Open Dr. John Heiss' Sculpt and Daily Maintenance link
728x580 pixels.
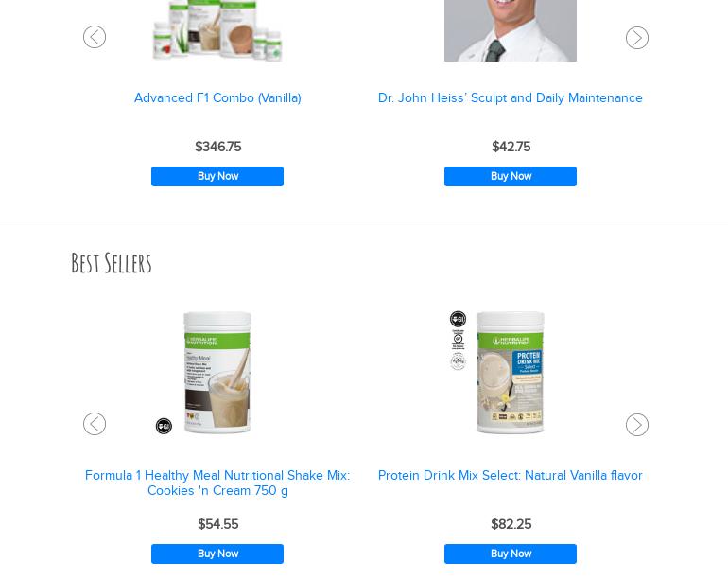click(511, 98)
